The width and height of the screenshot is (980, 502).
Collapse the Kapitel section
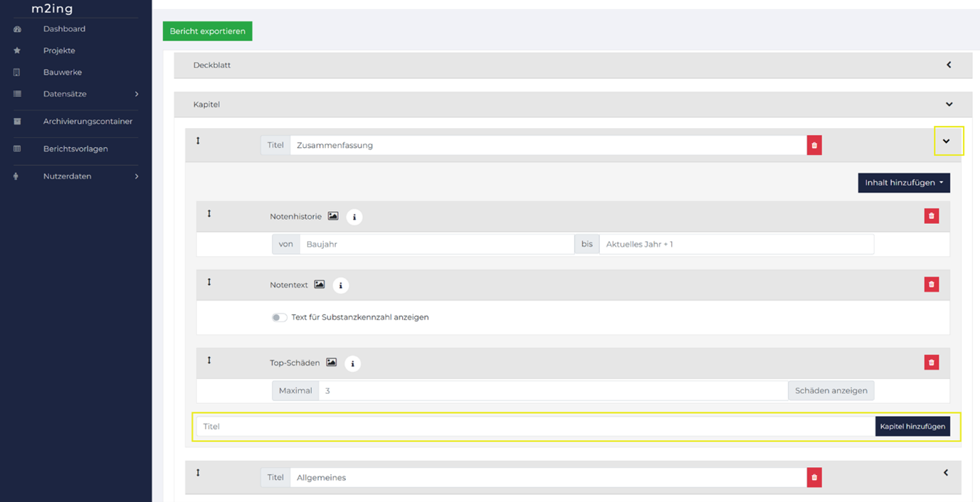click(x=949, y=105)
